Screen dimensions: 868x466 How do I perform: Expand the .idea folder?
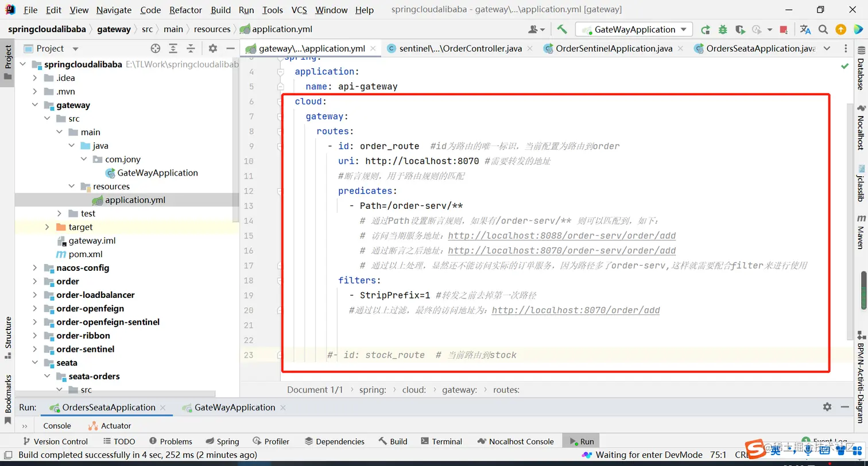(35, 78)
